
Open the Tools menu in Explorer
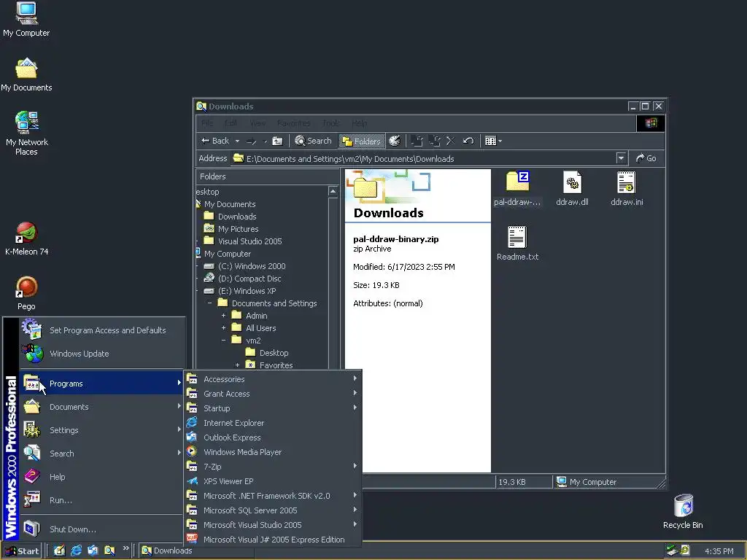331,123
